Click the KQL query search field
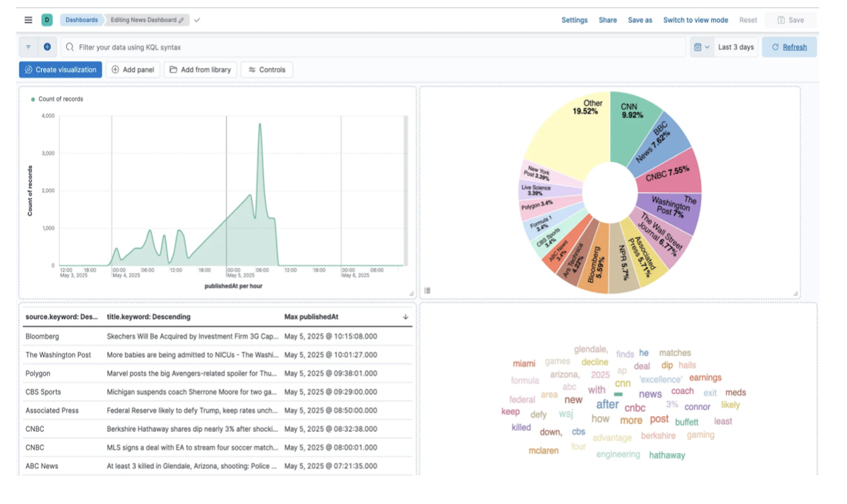This screenshot has width=847, height=504. [373, 47]
